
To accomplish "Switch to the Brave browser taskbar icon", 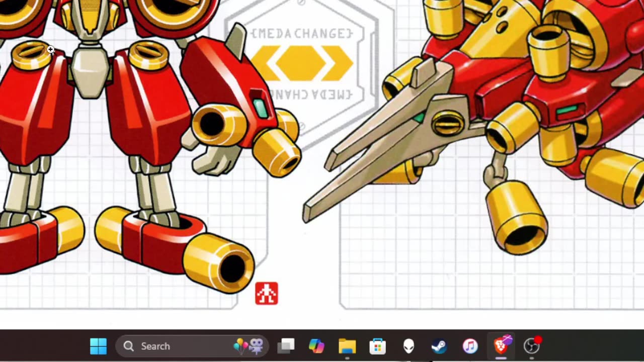I will (501, 345).
